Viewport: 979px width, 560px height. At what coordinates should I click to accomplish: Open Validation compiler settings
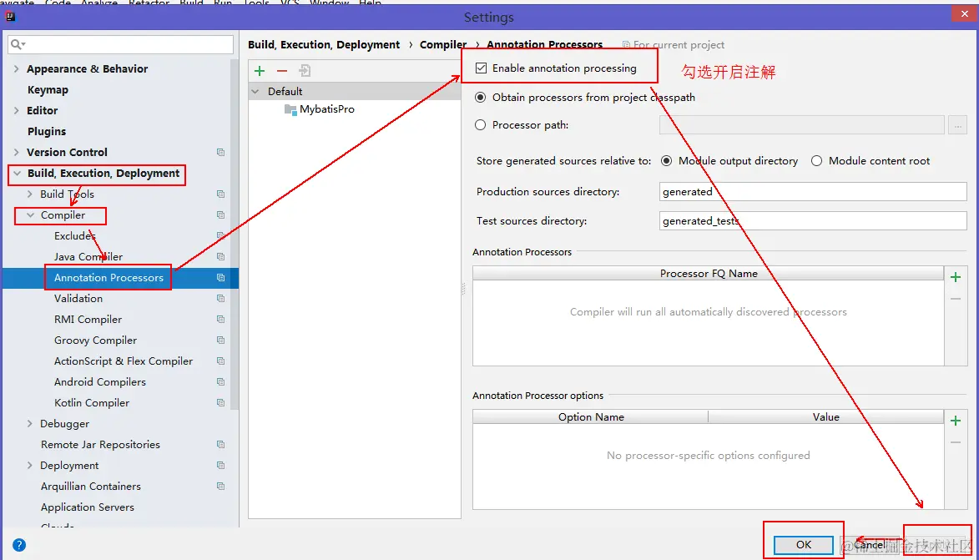(x=78, y=299)
